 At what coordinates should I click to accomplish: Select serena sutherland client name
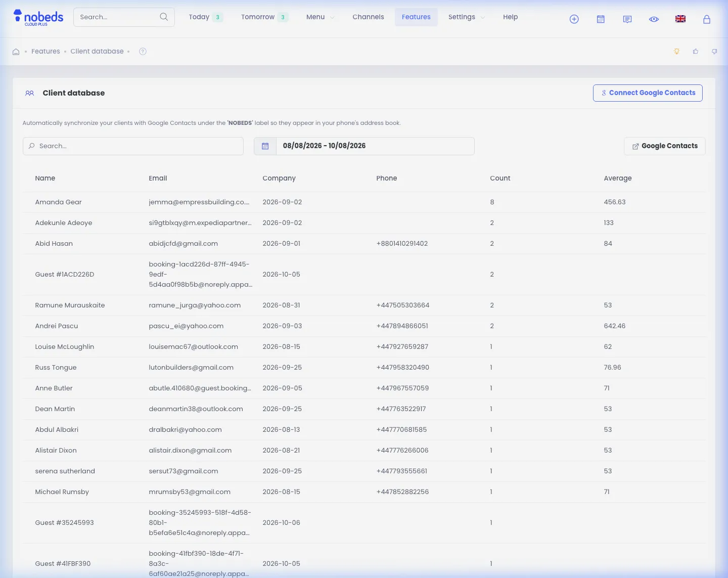[65, 471]
